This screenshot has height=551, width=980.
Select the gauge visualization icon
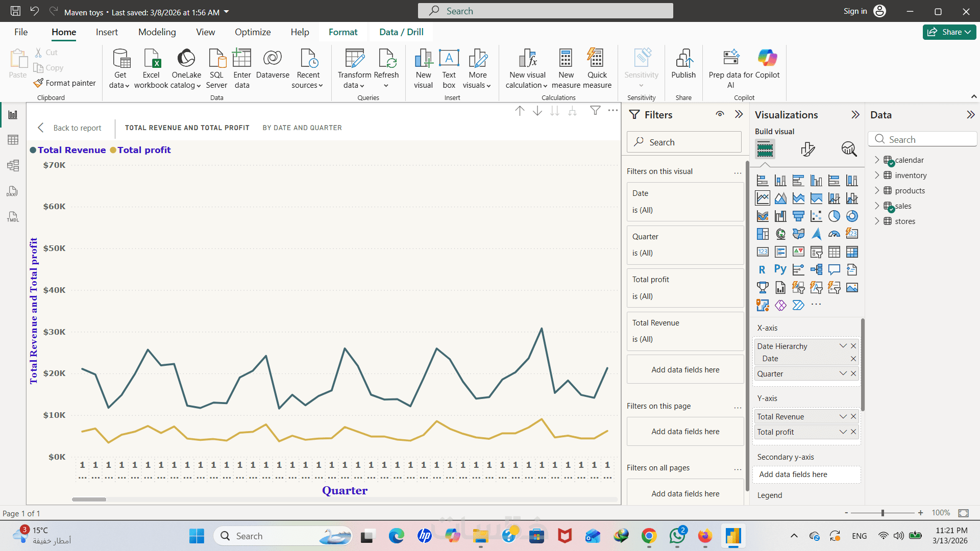(834, 234)
